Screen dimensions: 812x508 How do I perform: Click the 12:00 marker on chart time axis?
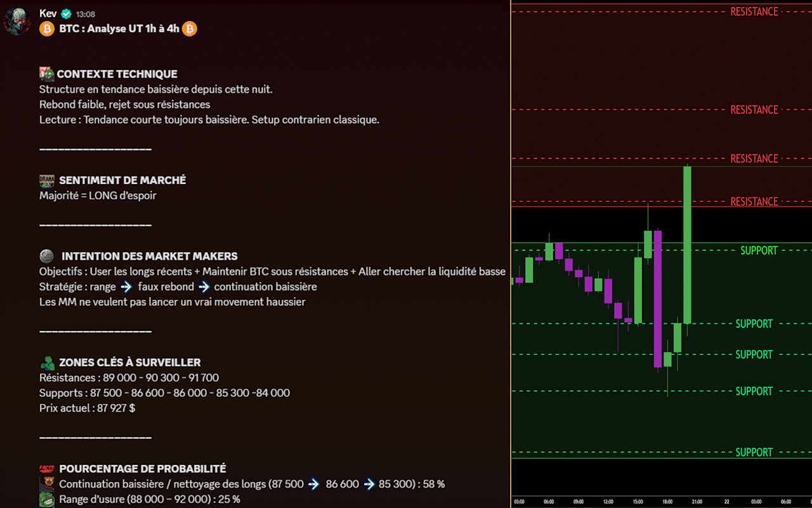click(608, 502)
